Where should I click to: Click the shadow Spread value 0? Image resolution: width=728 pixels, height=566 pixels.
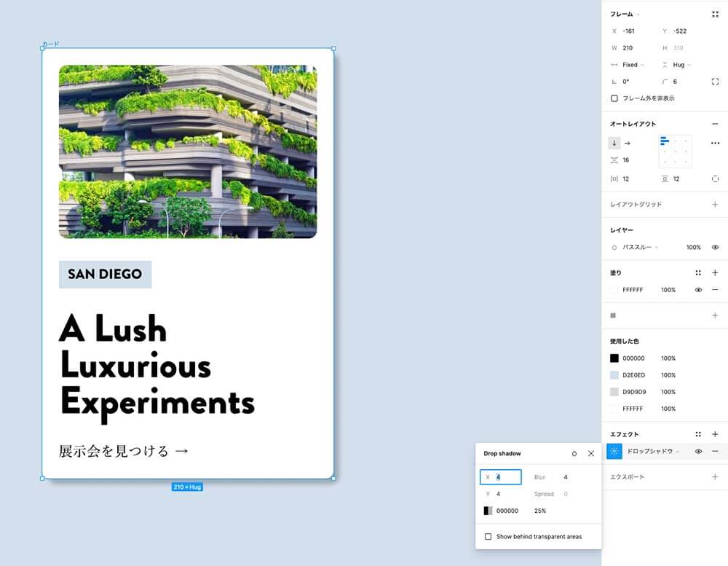click(x=566, y=494)
